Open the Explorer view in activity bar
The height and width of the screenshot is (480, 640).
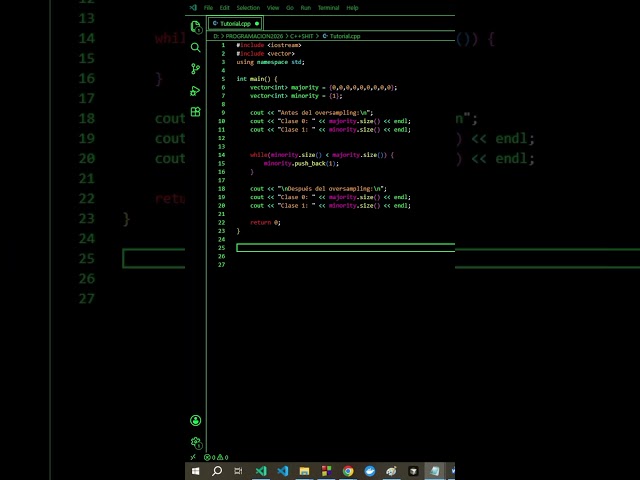(x=196, y=27)
